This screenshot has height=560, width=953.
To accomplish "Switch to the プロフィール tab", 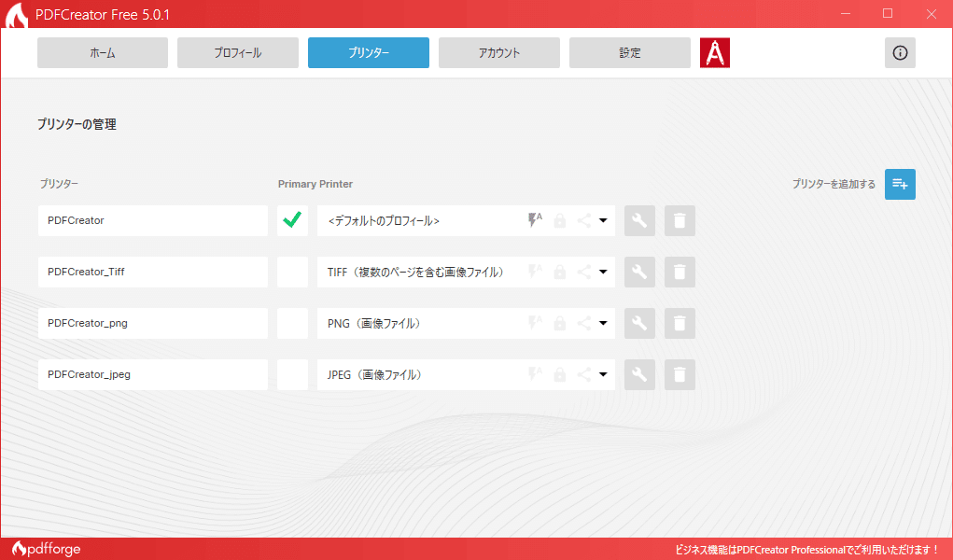I will (x=238, y=53).
